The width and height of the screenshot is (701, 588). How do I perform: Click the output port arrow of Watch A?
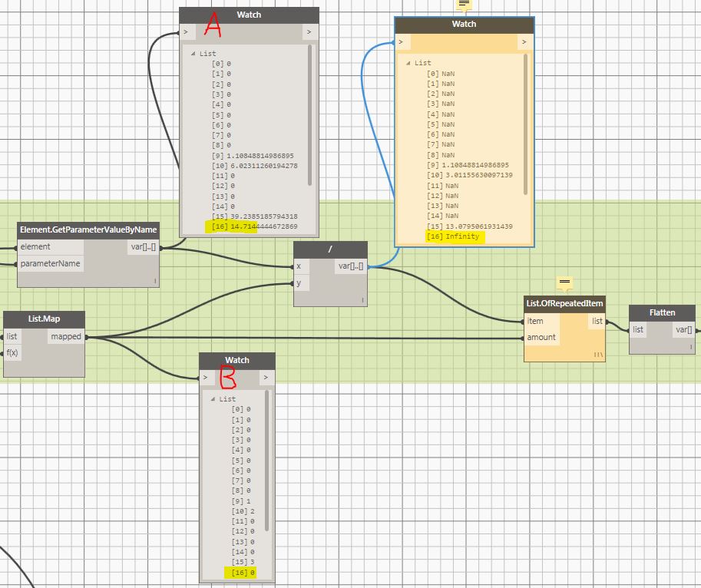(x=309, y=32)
